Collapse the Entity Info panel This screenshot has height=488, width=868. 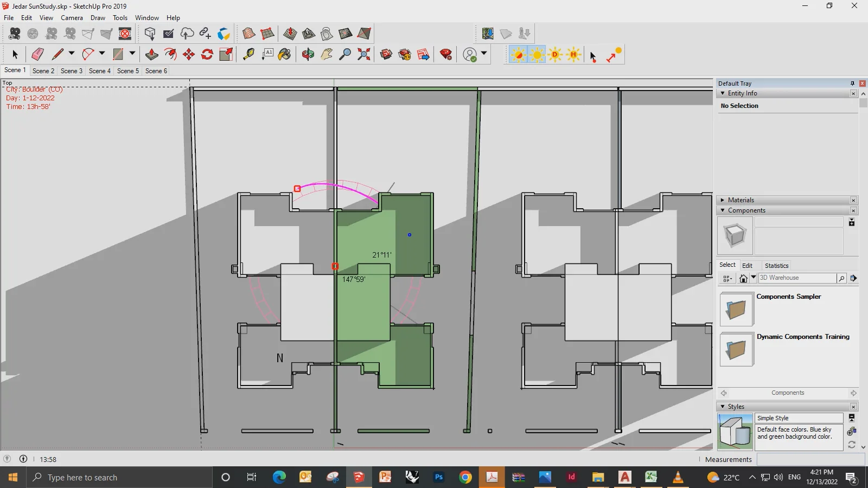(723, 93)
